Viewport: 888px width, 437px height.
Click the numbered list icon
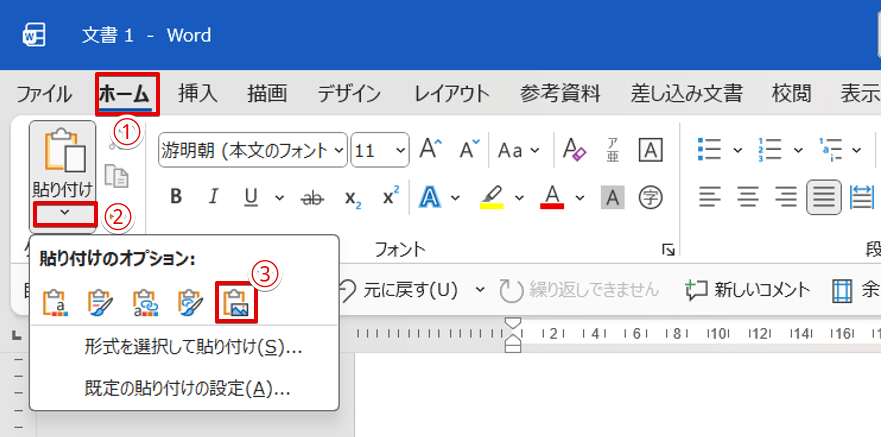[x=770, y=149]
